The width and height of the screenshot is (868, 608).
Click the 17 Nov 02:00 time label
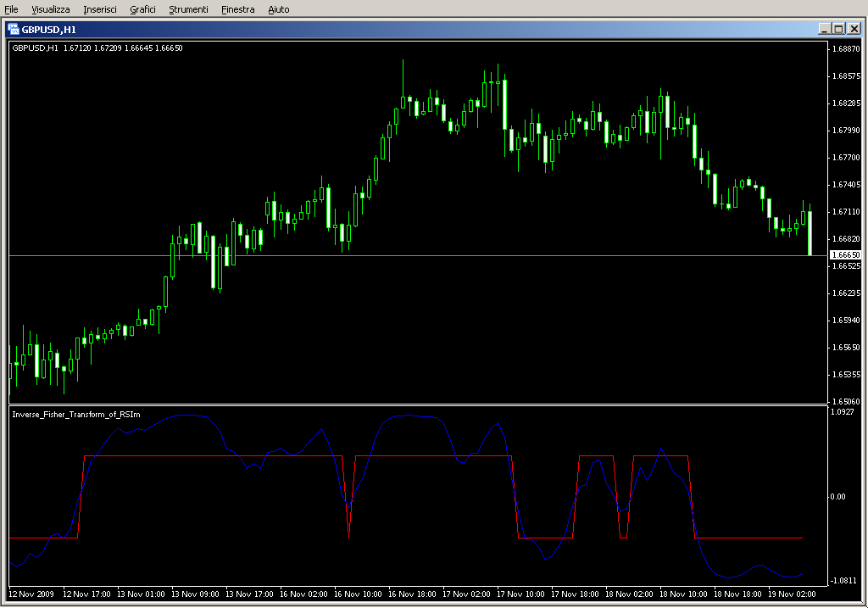point(466,594)
